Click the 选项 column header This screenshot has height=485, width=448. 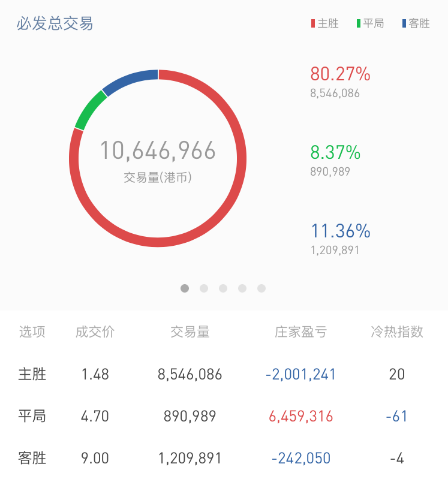point(32,332)
